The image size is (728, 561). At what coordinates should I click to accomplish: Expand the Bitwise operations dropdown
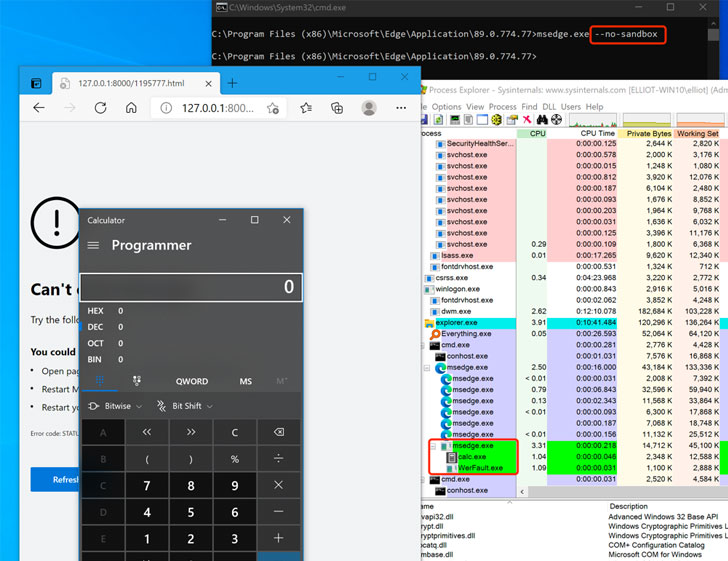pyautogui.click(x=116, y=407)
